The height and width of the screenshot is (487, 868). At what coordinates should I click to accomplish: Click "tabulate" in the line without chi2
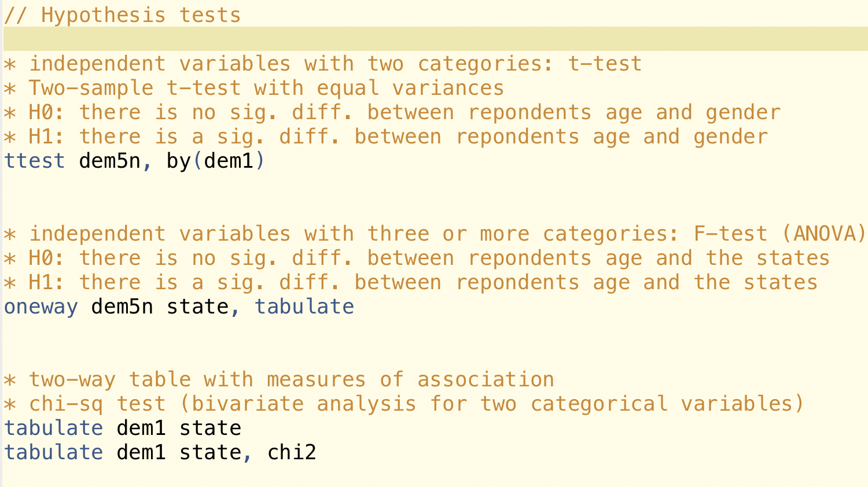pyautogui.click(x=53, y=428)
